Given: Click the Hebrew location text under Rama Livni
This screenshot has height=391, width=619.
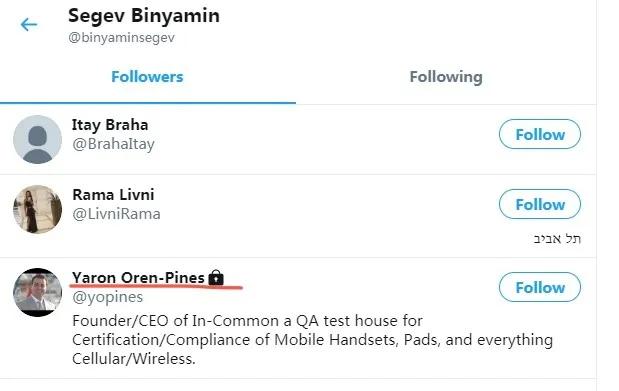Looking at the screenshot, I should pos(557,239).
